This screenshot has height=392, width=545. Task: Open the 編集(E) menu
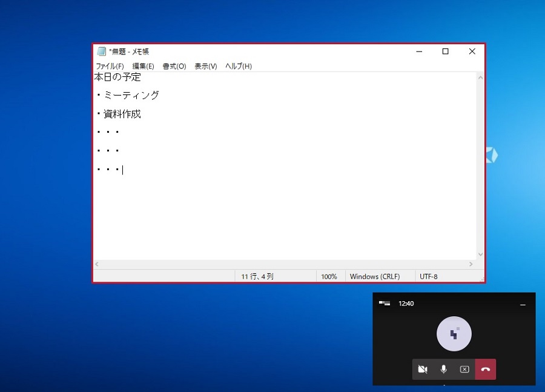[143, 66]
